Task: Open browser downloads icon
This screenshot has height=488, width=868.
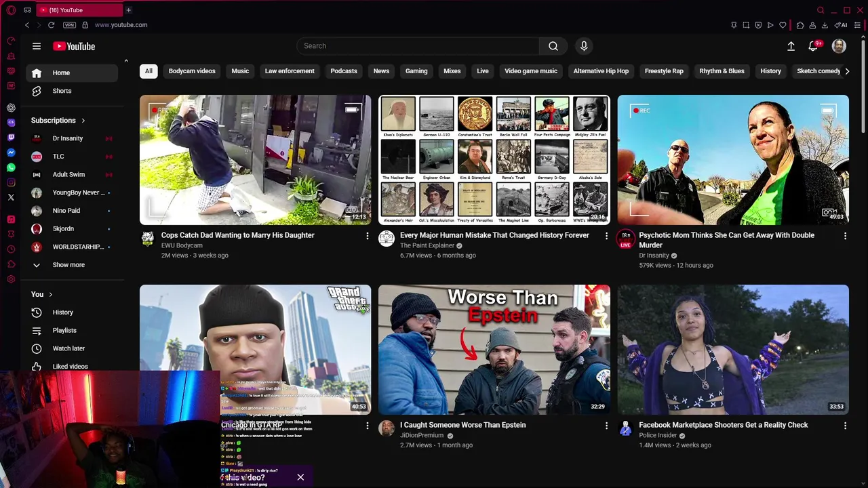Action: pyautogui.click(x=825, y=25)
